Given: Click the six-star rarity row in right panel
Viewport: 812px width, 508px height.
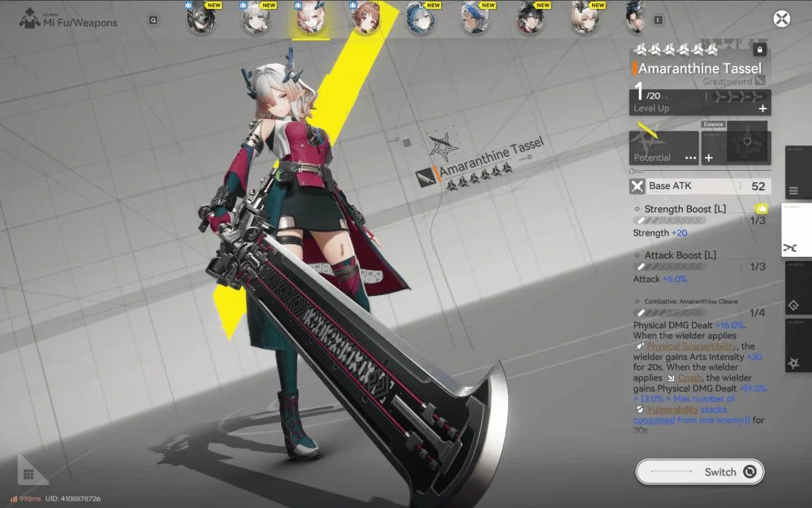Looking at the screenshot, I should coord(676,50).
